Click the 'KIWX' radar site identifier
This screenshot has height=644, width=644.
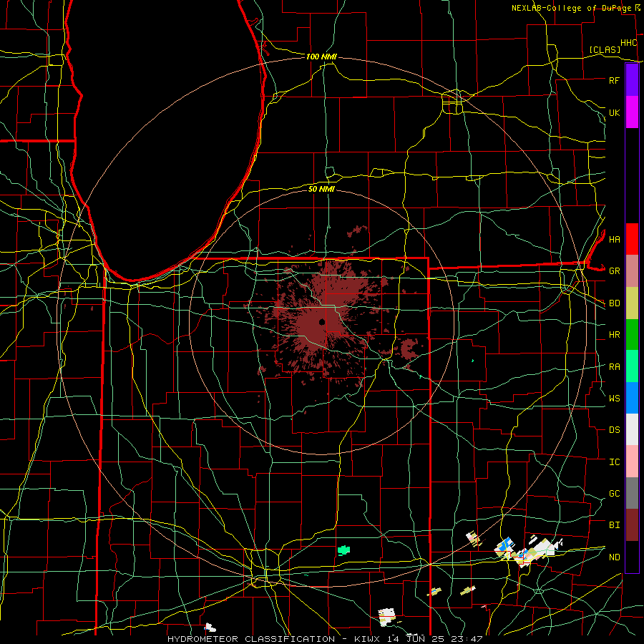[367, 639]
